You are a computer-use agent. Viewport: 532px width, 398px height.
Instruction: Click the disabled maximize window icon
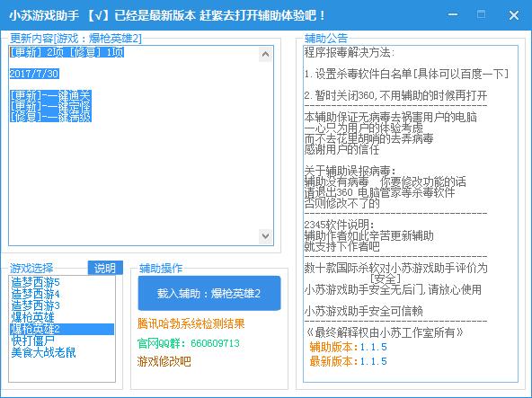pyautogui.click(x=481, y=14)
